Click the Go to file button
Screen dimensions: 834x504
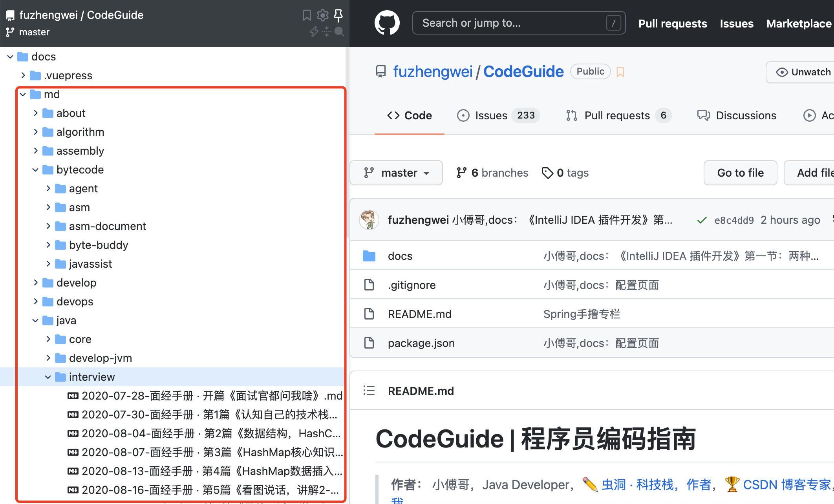pyautogui.click(x=740, y=173)
